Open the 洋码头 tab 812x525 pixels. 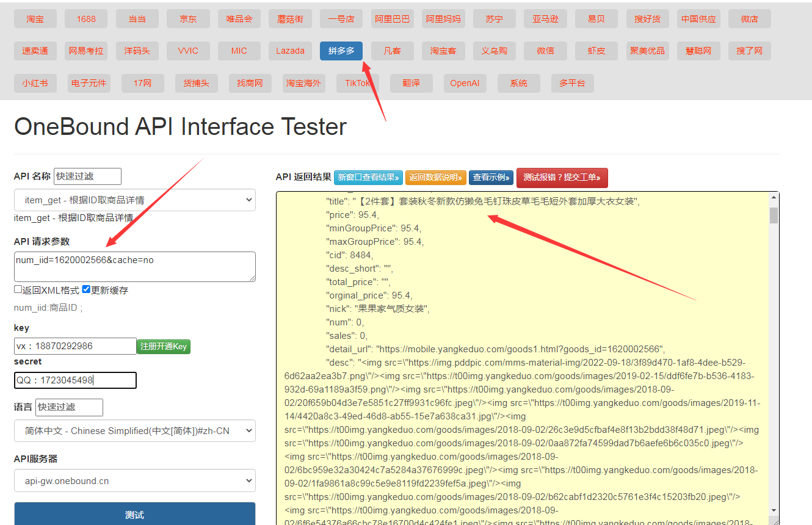coord(137,51)
